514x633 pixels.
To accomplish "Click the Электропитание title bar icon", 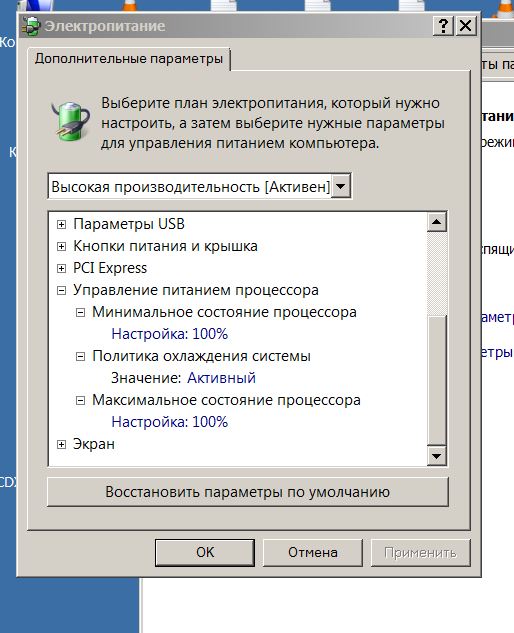I will tap(31, 26).
